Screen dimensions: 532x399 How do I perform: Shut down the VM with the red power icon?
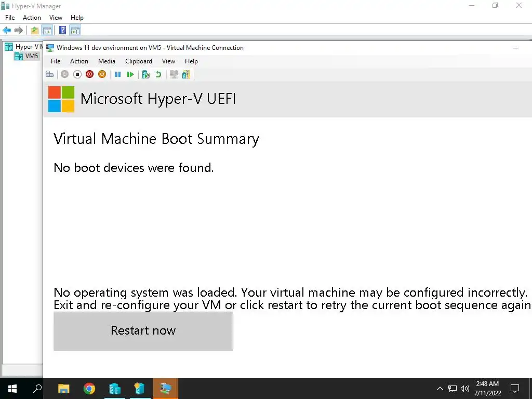[89, 74]
